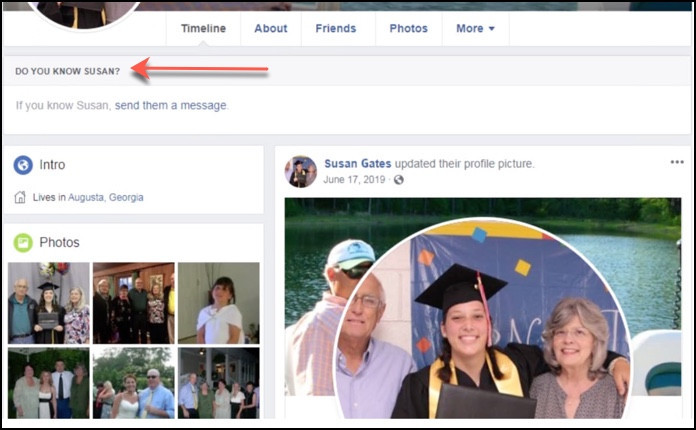The width and height of the screenshot is (696, 430).
Task: Open the Timeline tab
Action: pyautogui.click(x=203, y=28)
